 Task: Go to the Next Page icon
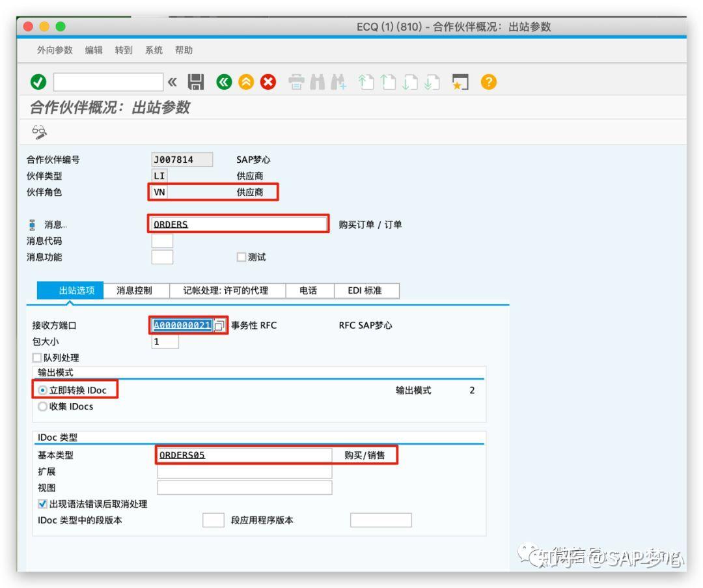pos(410,82)
